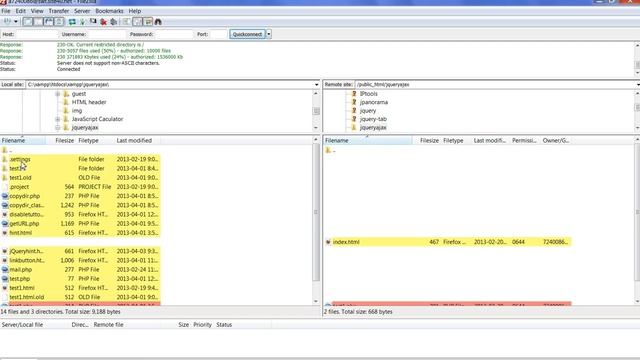The image size is (640, 360).
Task: Collapse local jqueryajax tree node
Action: (58, 128)
